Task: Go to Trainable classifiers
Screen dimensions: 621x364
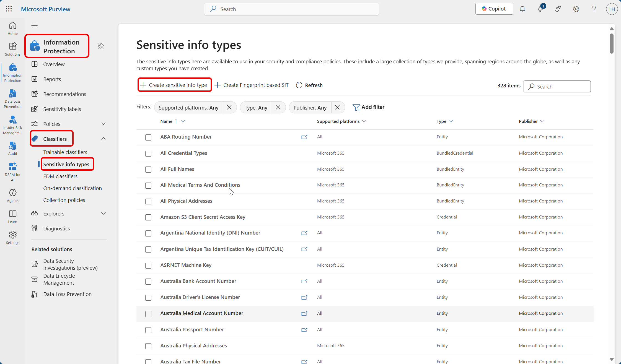Action: pyautogui.click(x=65, y=152)
